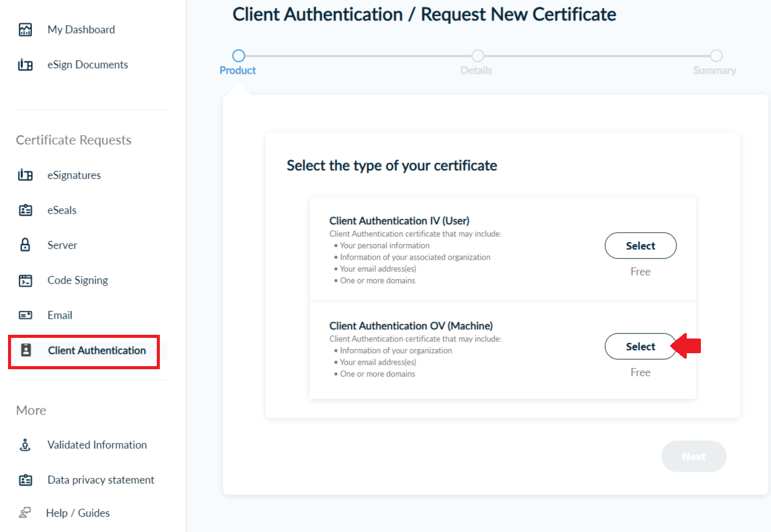Click the Client Authentication ID icon
This screenshot has height=532, width=771.
pos(26,350)
